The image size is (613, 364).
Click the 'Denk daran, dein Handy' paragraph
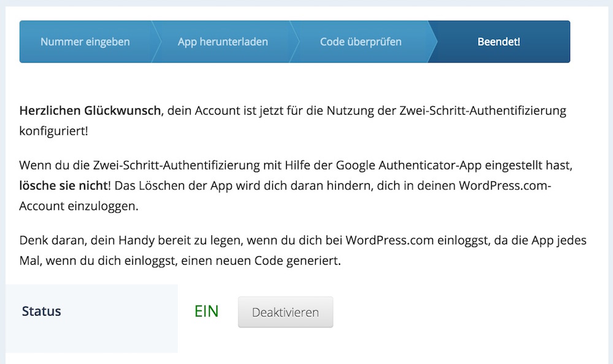click(x=303, y=250)
